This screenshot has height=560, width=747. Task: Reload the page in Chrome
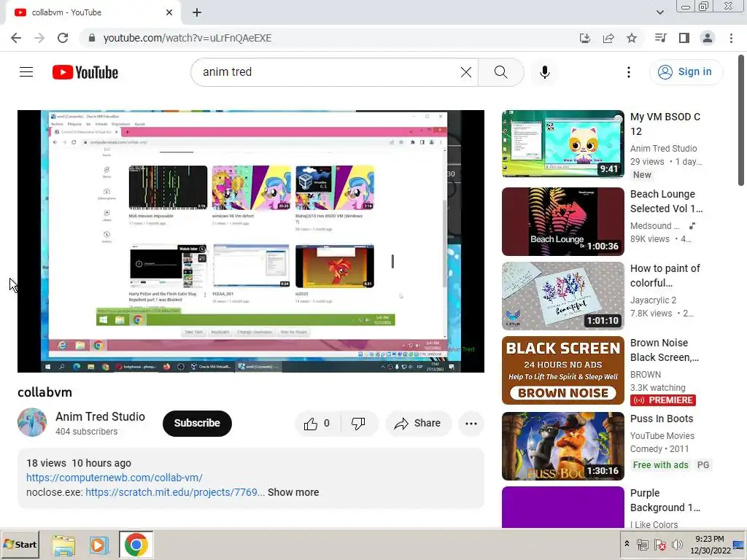pyautogui.click(x=63, y=38)
